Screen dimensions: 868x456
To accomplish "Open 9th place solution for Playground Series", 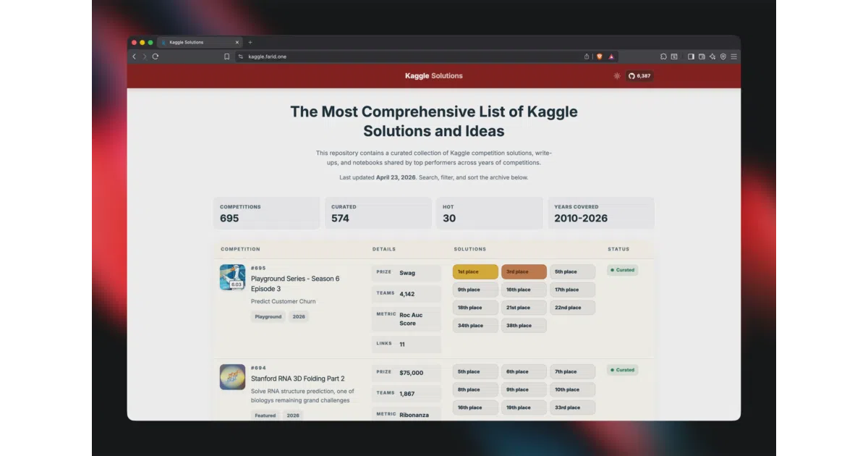I will [475, 290].
